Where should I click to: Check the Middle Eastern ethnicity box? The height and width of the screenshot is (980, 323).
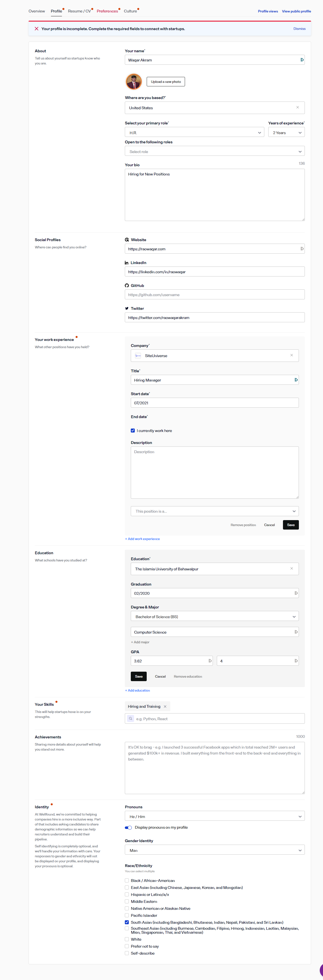pos(127,901)
